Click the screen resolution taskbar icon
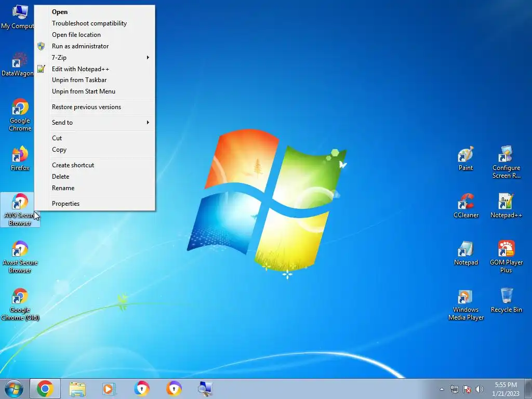532x399 pixels. (206, 389)
